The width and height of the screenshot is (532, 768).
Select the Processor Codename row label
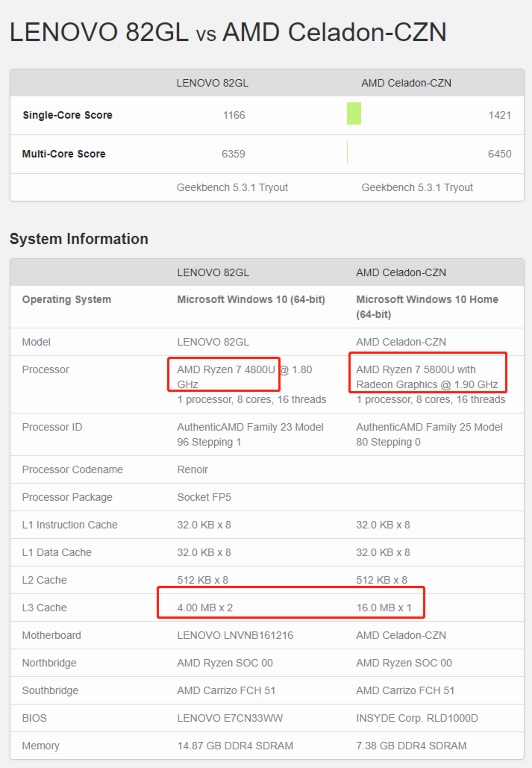[x=73, y=470]
